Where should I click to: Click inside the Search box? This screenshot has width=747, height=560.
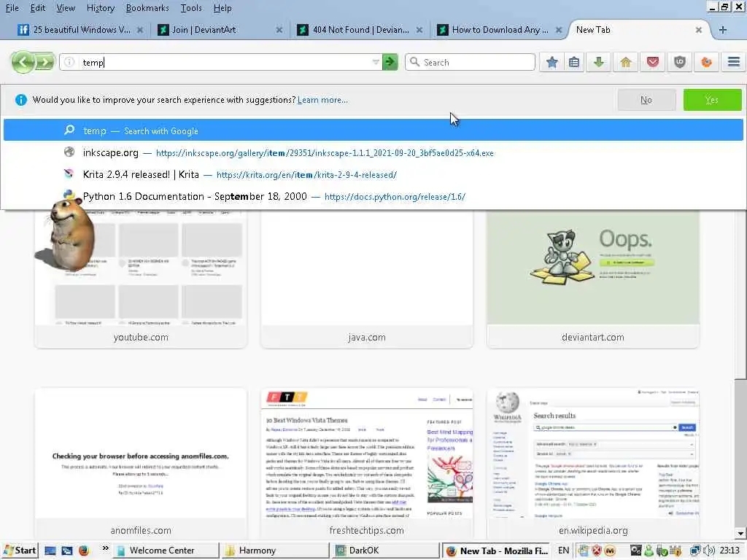[x=470, y=63]
